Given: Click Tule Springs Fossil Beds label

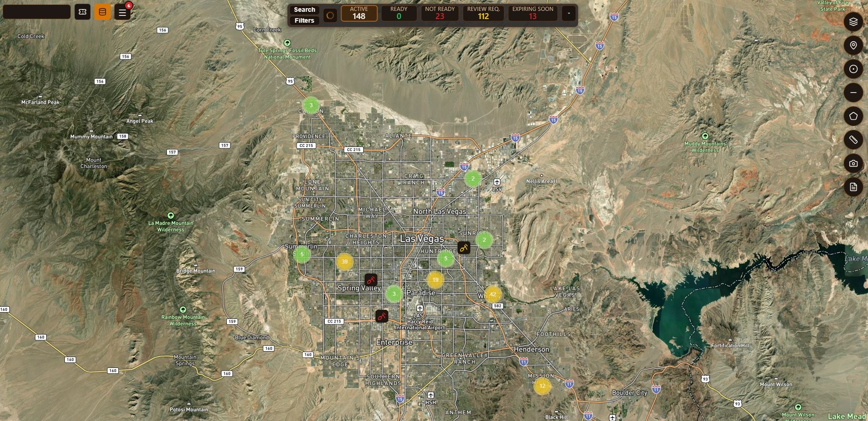Looking at the screenshot, I should 288,54.
